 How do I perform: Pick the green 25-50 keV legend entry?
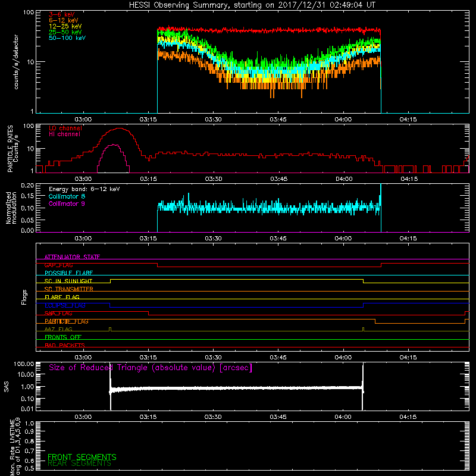(65, 32)
